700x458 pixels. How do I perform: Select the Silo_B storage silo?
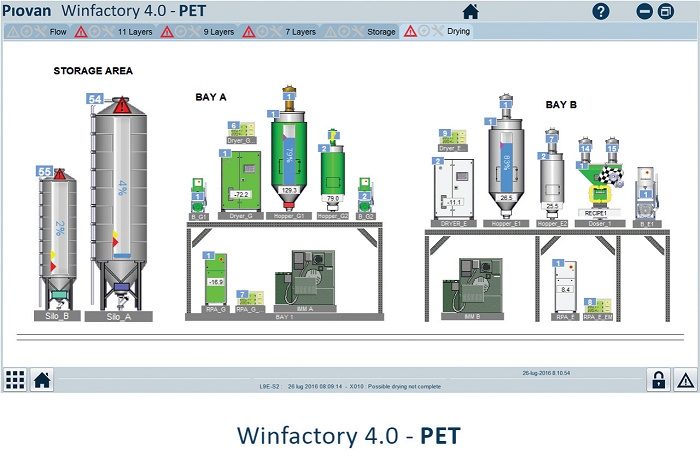(x=58, y=239)
